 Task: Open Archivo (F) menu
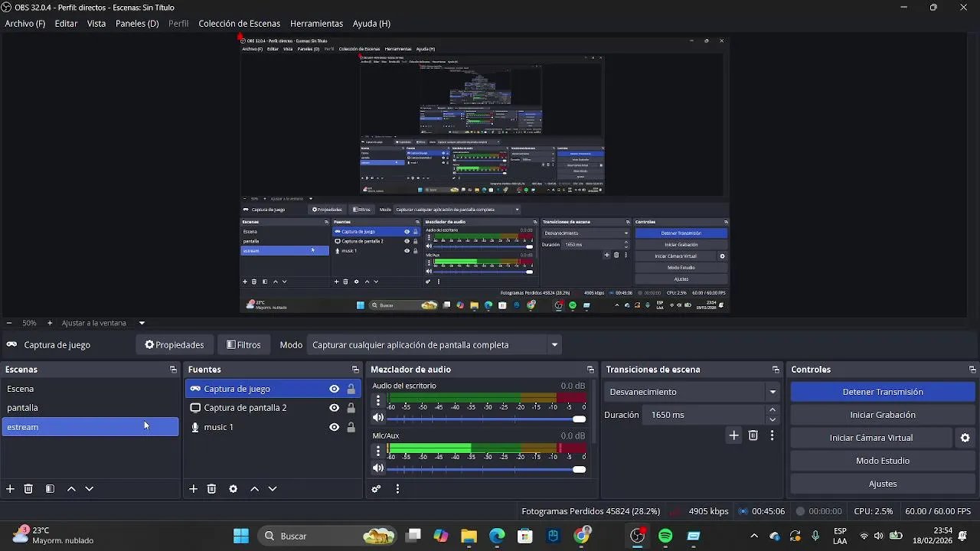[25, 24]
